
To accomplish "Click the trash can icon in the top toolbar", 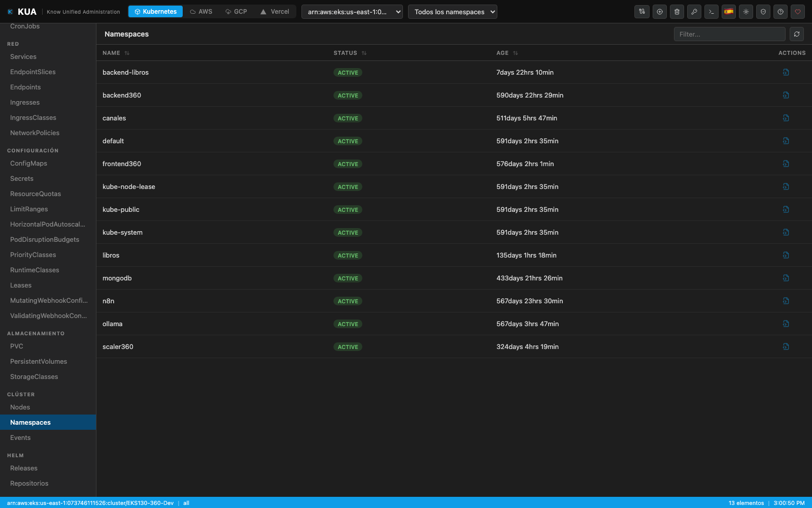I will tap(676, 12).
